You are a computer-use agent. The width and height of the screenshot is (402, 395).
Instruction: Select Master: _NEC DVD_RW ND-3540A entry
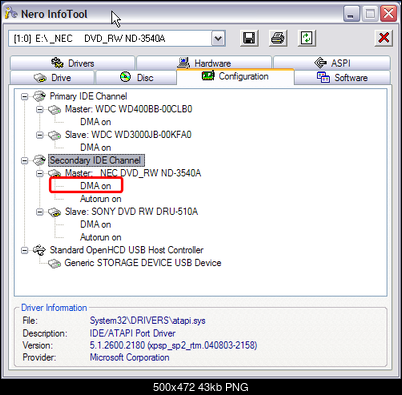pos(133,173)
